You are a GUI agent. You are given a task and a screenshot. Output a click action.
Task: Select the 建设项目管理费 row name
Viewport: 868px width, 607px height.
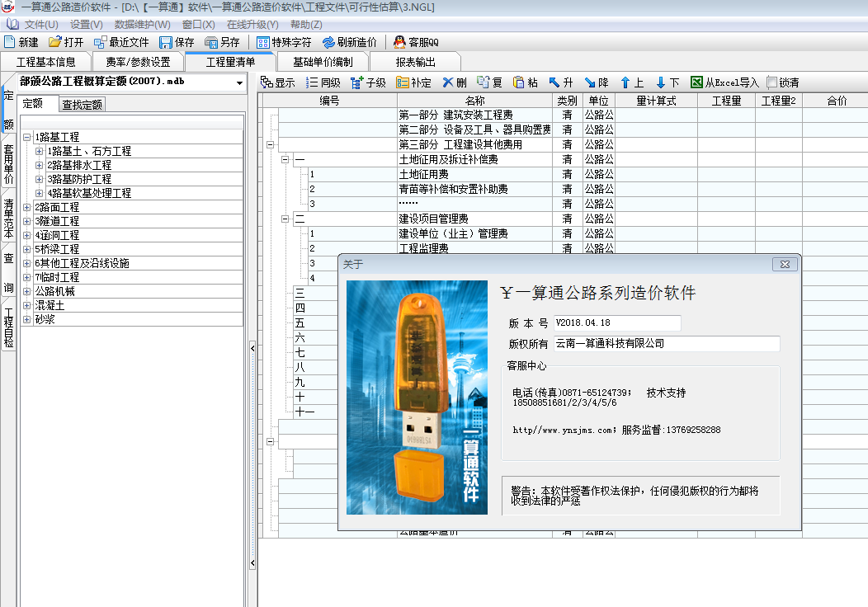coord(434,219)
